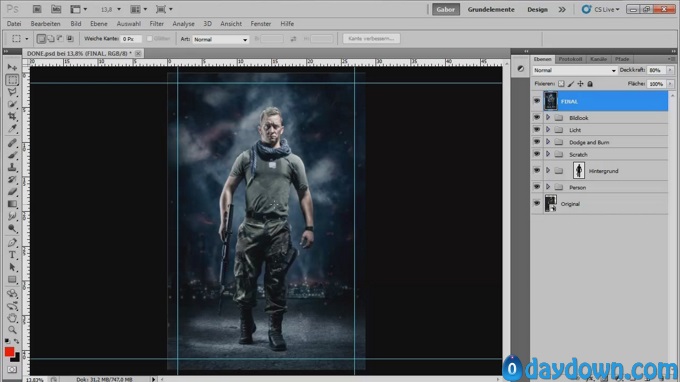Expand the Person layer group
Viewport: 680px width, 382px height.
coord(548,187)
